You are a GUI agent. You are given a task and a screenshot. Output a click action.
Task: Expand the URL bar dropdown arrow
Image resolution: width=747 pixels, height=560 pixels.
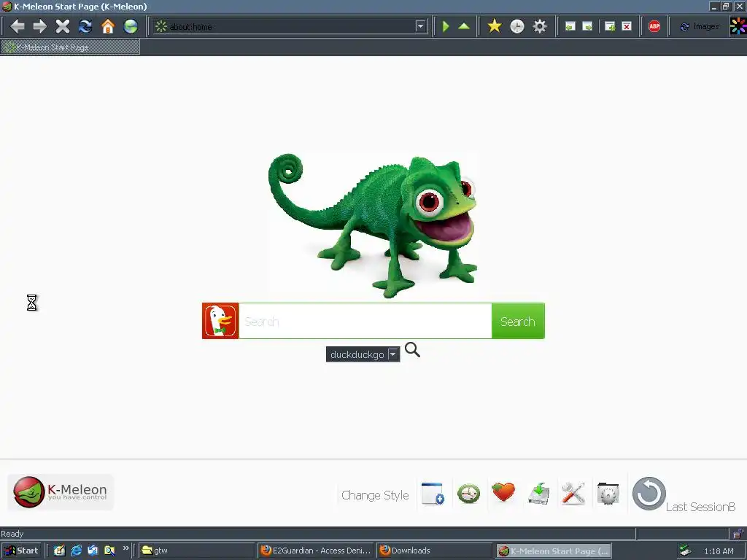tap(420, 27)
